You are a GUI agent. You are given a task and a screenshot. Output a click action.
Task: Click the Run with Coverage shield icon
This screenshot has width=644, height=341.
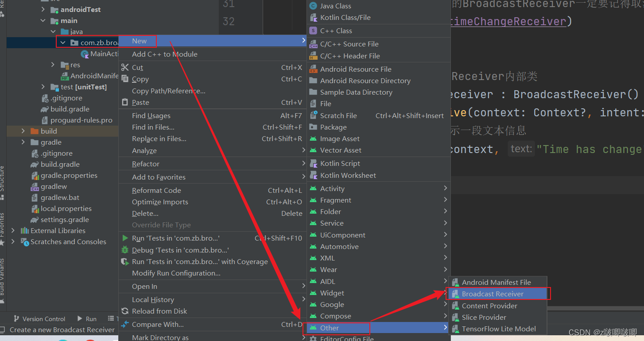[x=125, y=261]
